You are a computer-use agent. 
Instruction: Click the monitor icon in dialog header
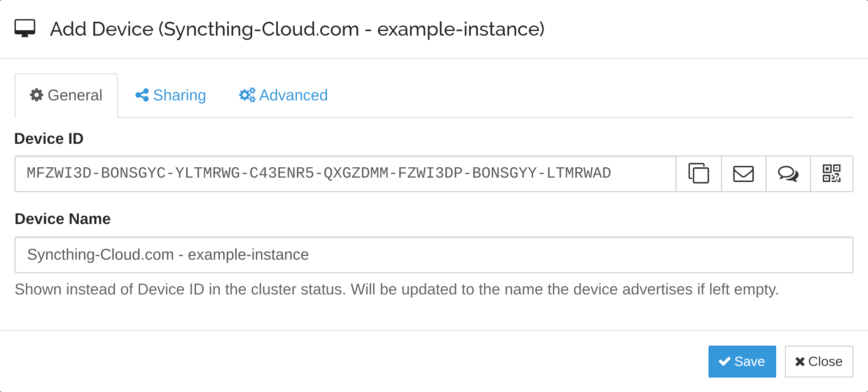25,28
